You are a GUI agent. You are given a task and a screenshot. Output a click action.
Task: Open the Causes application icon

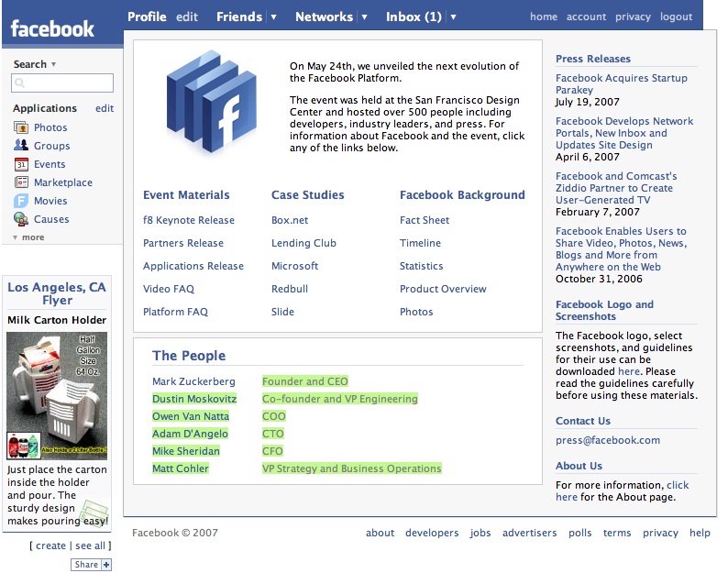21,218
